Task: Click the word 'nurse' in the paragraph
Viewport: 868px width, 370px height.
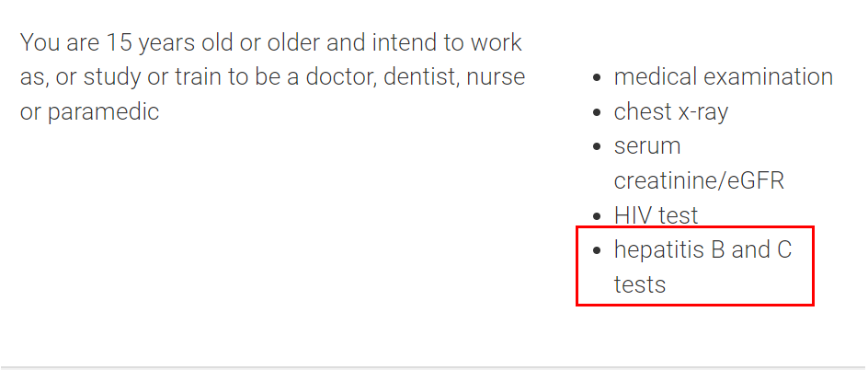Action: click(496, 77)
